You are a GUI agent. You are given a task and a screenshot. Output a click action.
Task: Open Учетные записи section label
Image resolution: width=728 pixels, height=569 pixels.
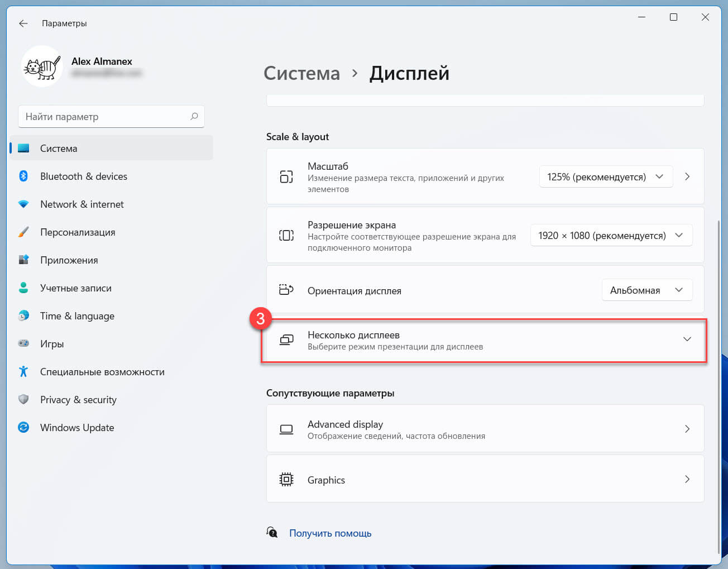(76, 288)
